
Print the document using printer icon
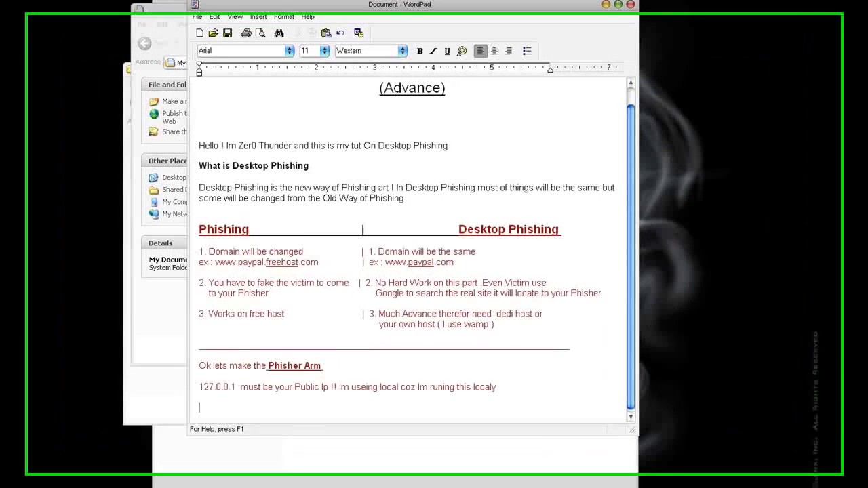246,33
